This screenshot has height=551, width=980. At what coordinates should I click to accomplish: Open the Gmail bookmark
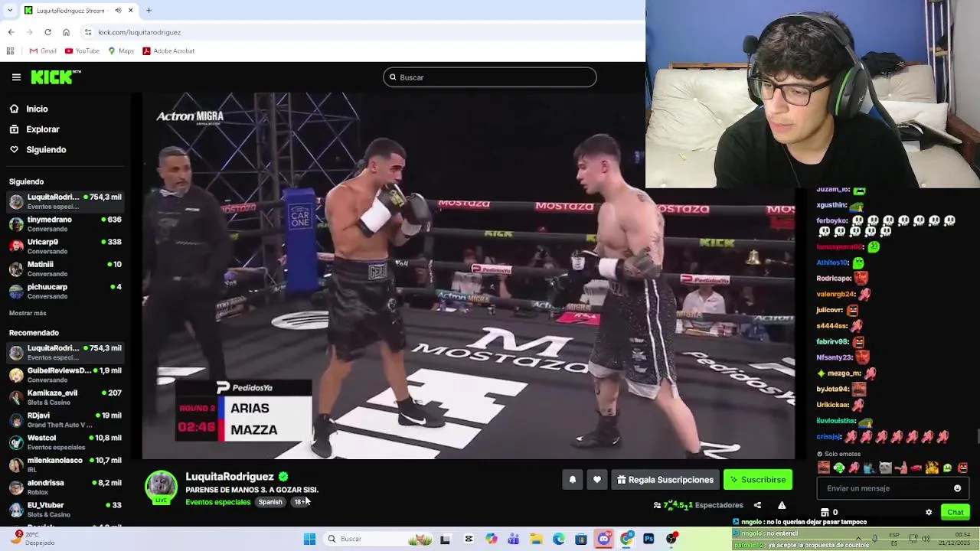click(43, 51)
